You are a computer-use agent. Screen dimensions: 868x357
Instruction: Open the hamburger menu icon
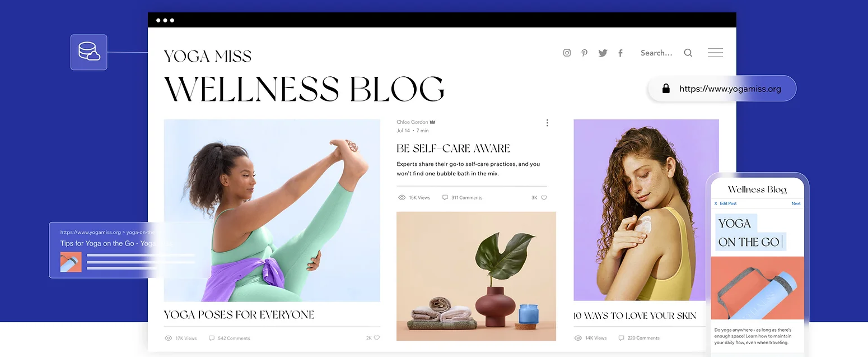click(715, 53)
